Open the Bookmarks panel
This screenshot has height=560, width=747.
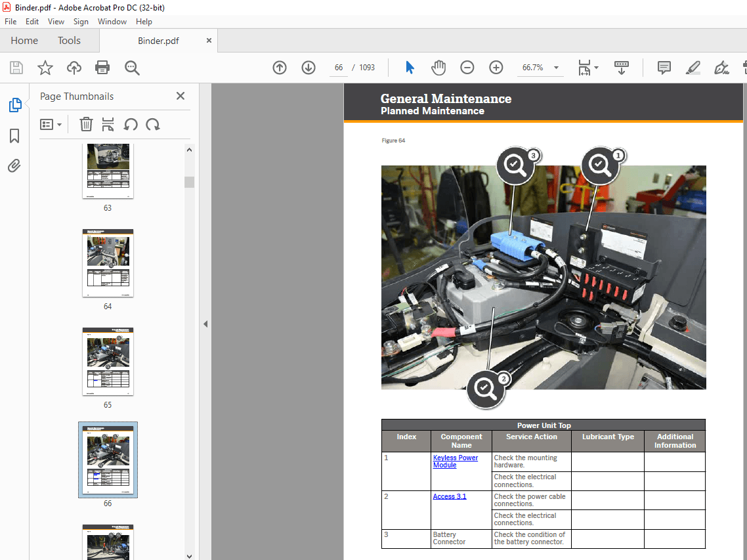pos(14,135)
